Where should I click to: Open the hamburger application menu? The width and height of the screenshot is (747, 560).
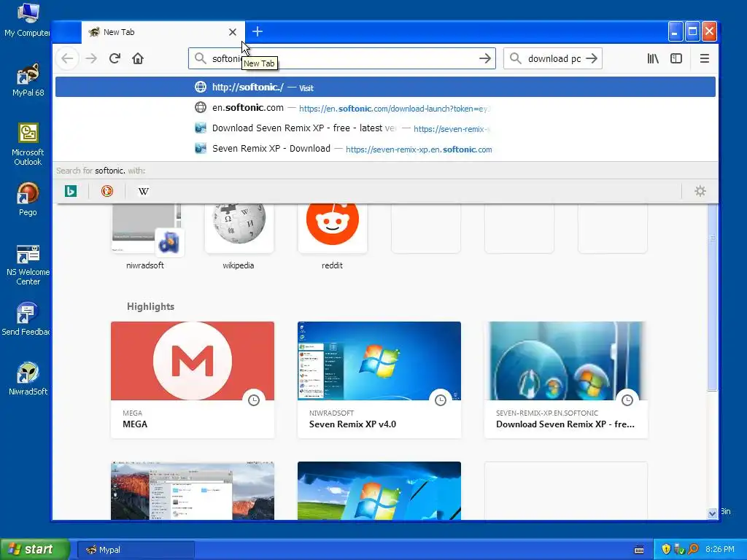(x=705, y=58)
